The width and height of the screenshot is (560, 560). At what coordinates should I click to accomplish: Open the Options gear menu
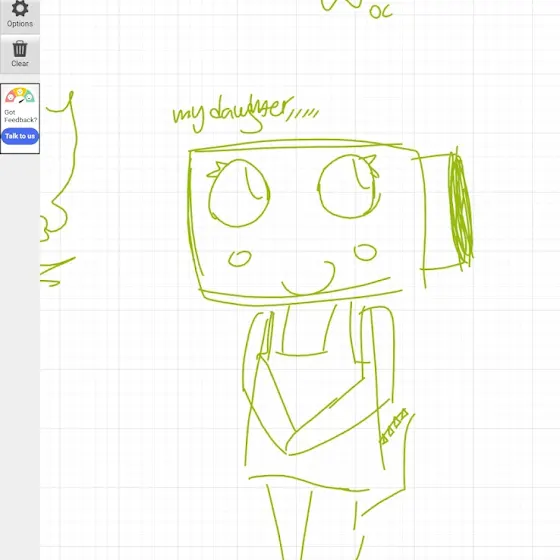[20, 14]
